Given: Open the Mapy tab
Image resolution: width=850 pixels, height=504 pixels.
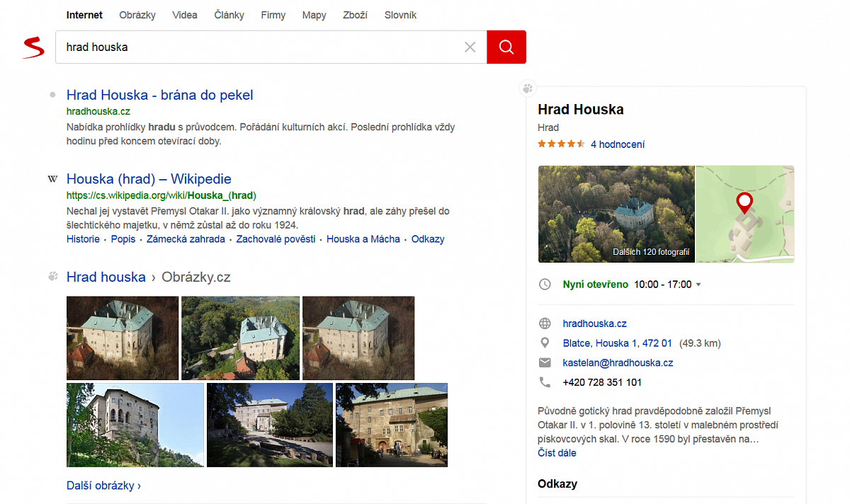Looking at the screenshot, I should (314, 15).
